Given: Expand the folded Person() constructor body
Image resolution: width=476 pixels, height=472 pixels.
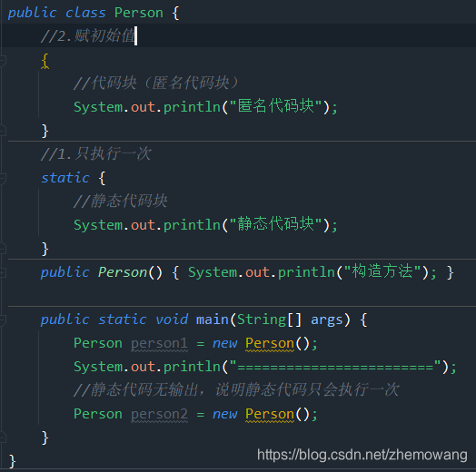Looking at the screenshot, I should (3, 272).
